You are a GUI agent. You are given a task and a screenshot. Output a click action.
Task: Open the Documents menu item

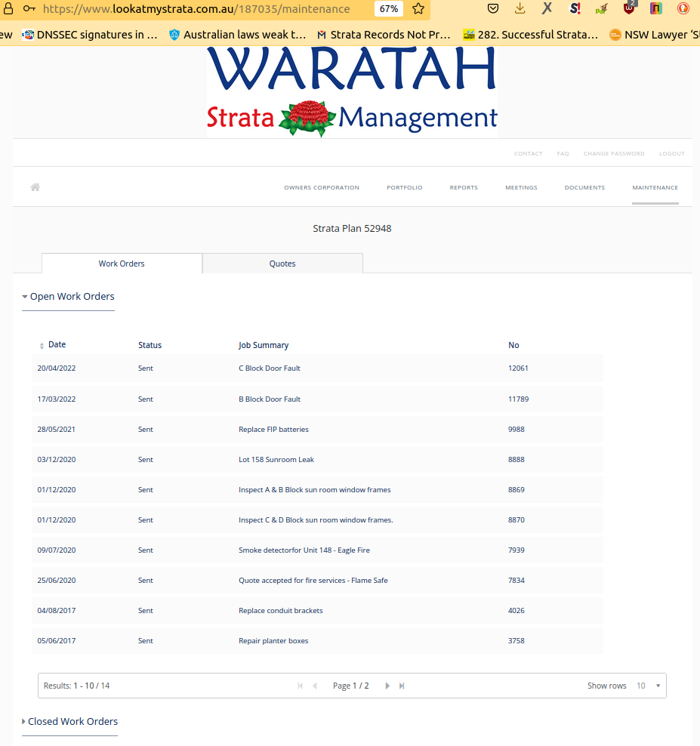pyautogui.click(x=584, y=187)
